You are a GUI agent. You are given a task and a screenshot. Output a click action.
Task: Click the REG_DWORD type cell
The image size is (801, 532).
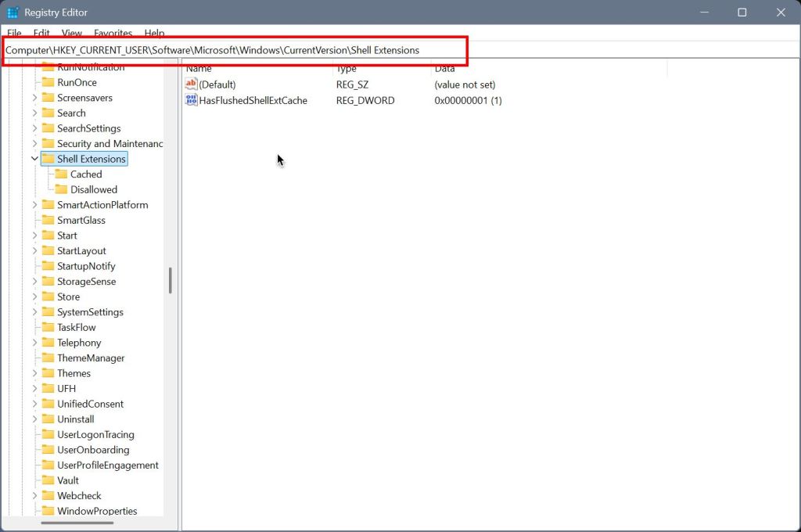(x=365, y=101)
